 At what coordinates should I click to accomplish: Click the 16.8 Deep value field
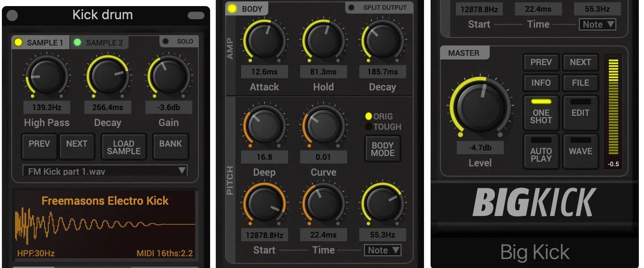(265, 157)
